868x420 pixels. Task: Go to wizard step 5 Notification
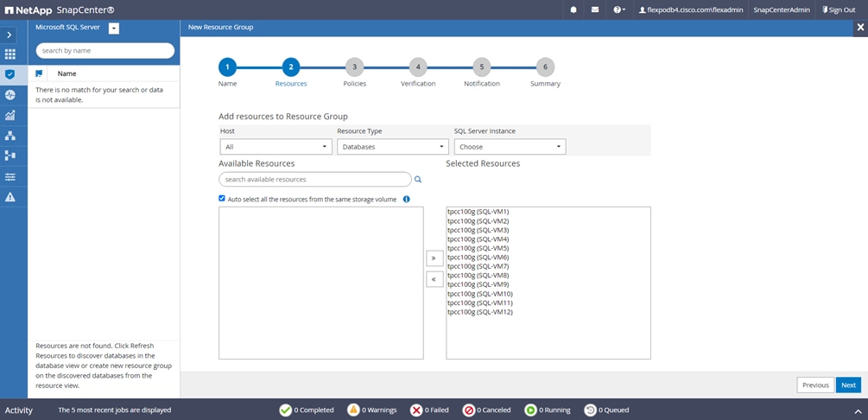pos(482,67)
